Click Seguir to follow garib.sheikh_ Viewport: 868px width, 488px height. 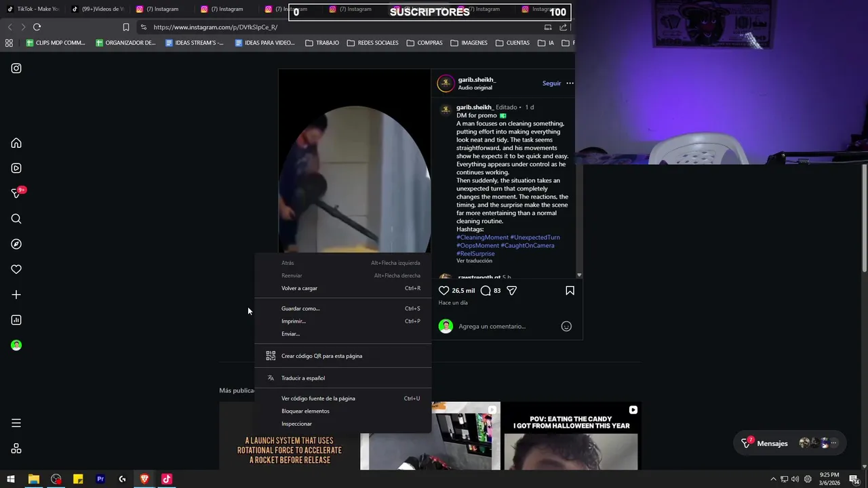551,83
